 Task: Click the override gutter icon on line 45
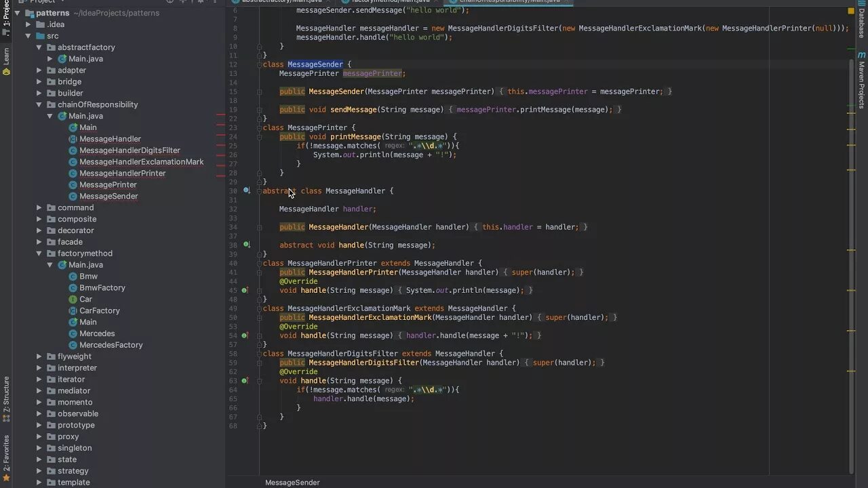pos(245,290)
